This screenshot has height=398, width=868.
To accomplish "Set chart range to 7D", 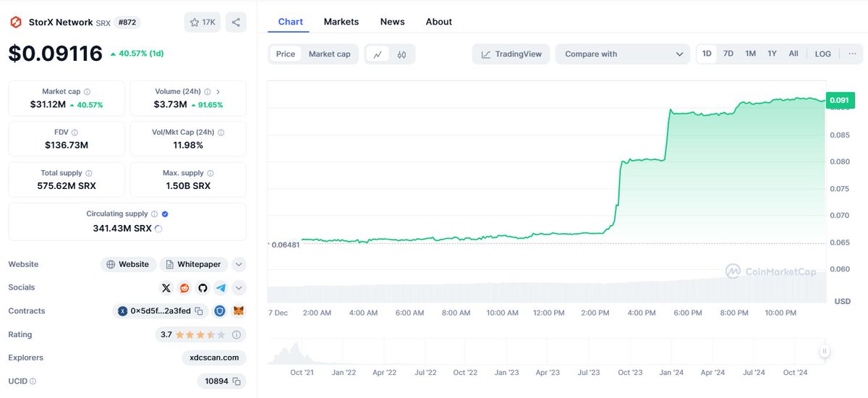I will [728, 54].
